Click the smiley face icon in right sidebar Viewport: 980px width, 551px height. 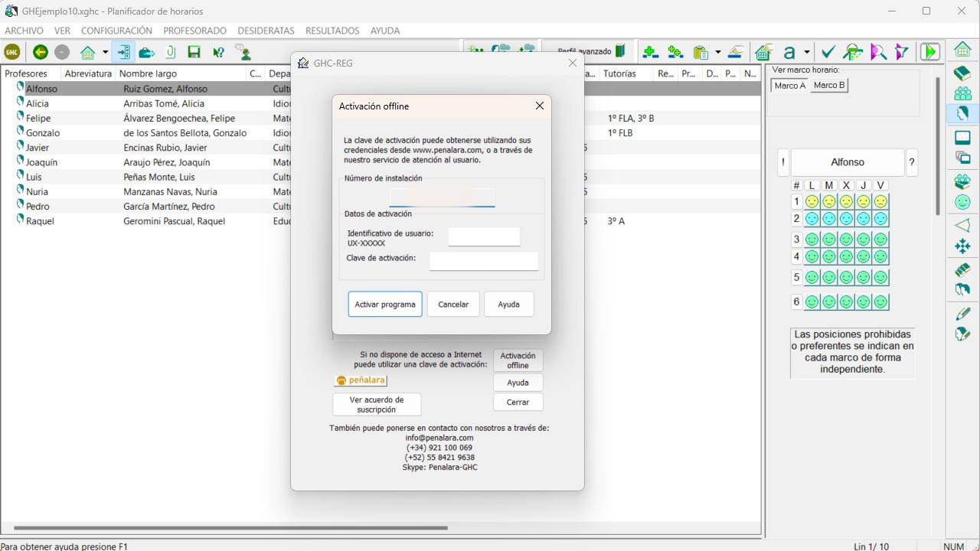point(962,202)
